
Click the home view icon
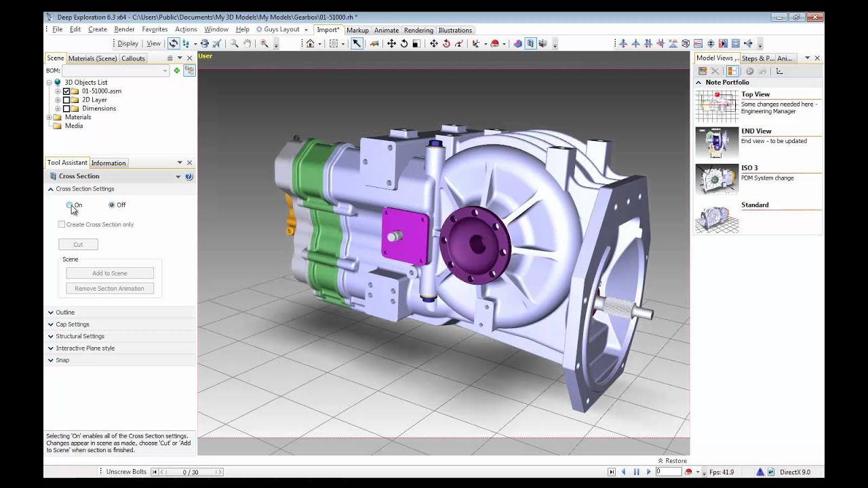[310, 43]
